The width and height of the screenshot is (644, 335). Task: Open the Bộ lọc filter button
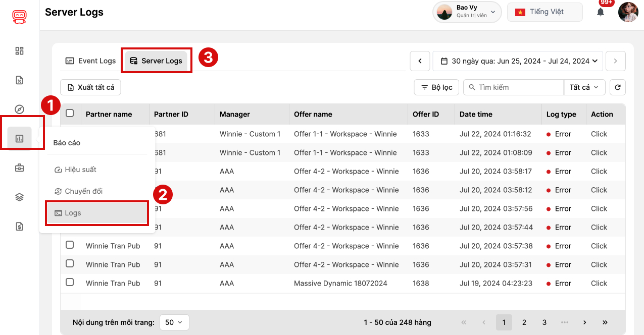(436, 87)
